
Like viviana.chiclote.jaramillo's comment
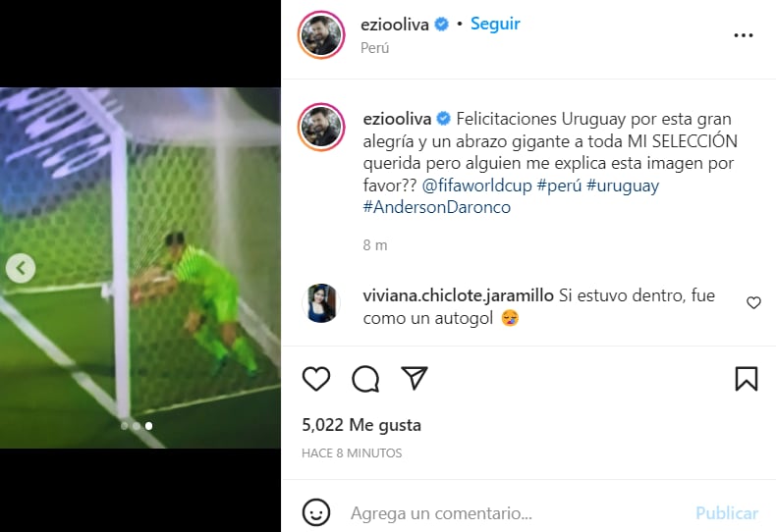pyautogui.click(x=753, y=302)
